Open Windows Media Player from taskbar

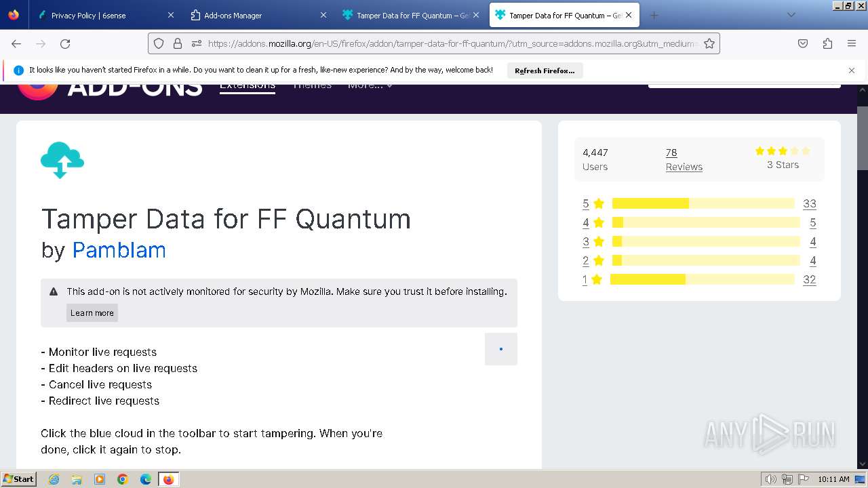(100, 479)
